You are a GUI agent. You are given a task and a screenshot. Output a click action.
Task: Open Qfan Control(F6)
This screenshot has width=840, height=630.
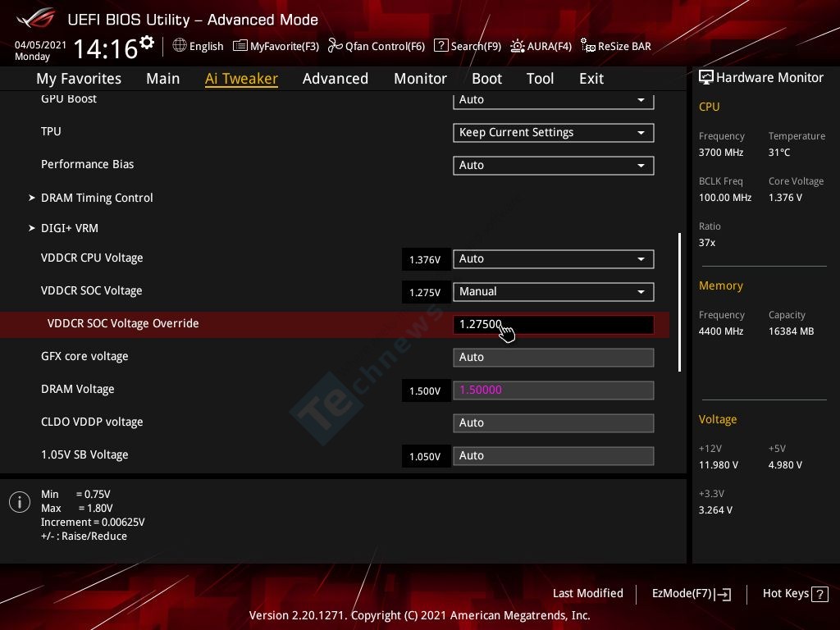pyautogui.click(x=376, y=46)
